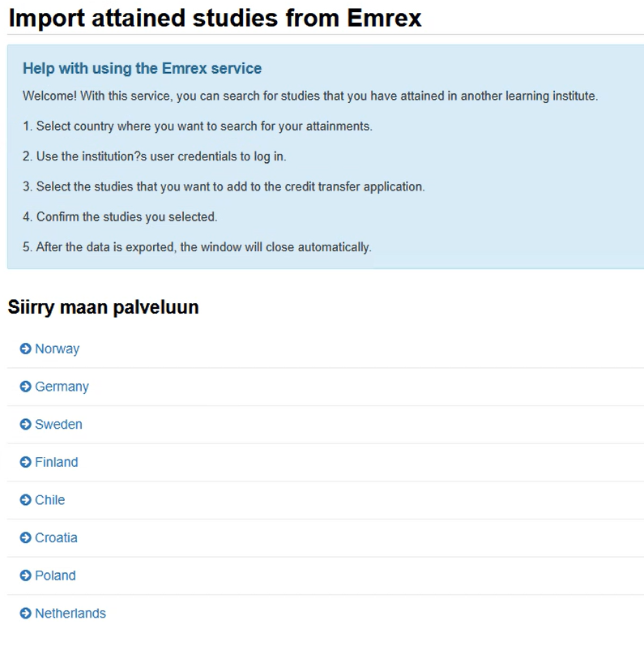The width and height of the screenshot is (644, 646).
Task: Click the arrow icon beside Finland
Action: [26, 462]
